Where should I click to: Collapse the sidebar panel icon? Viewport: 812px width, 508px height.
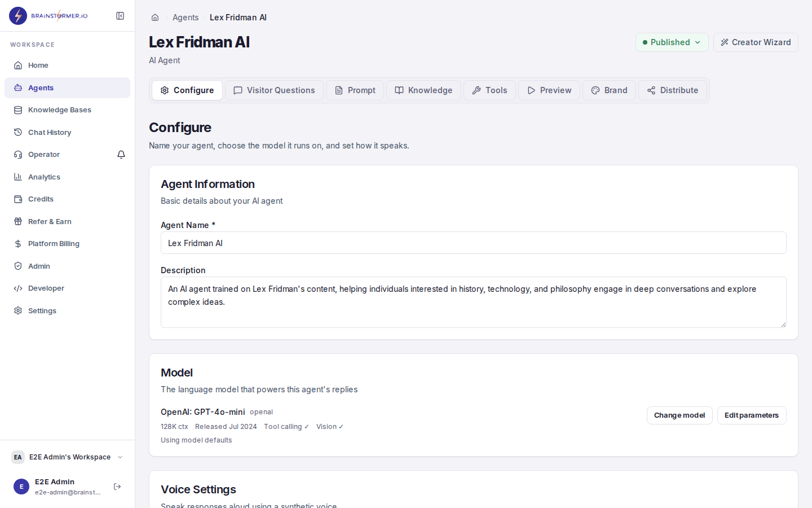pos(120,16)
